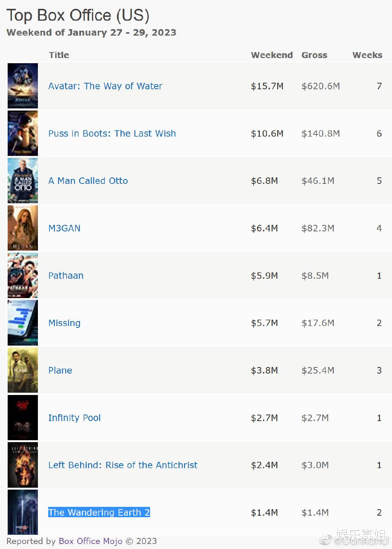This screenshot has height=549, width=392.
Task: Open the Pathaan movie link
Action: (x=66, y=276)
